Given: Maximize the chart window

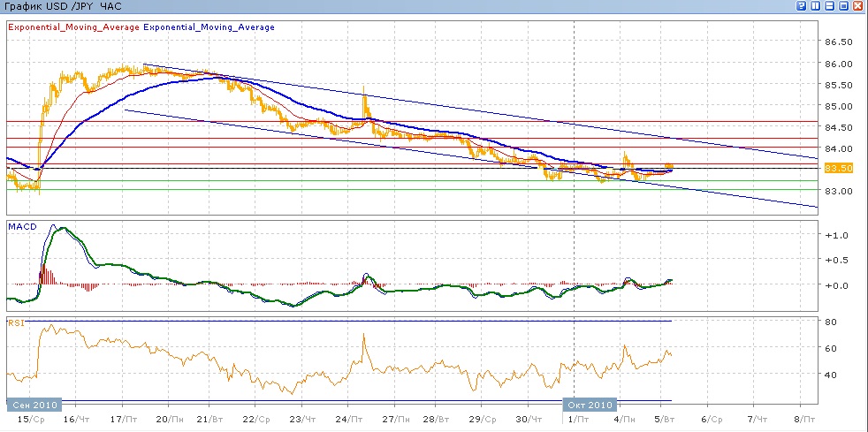Looking at the screenshot, I should pos(844,6).
